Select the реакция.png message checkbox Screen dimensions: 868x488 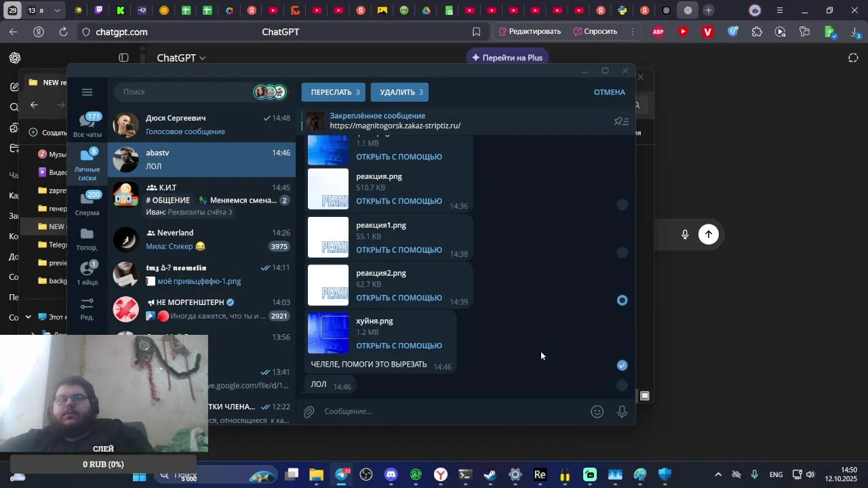point(622,205)
